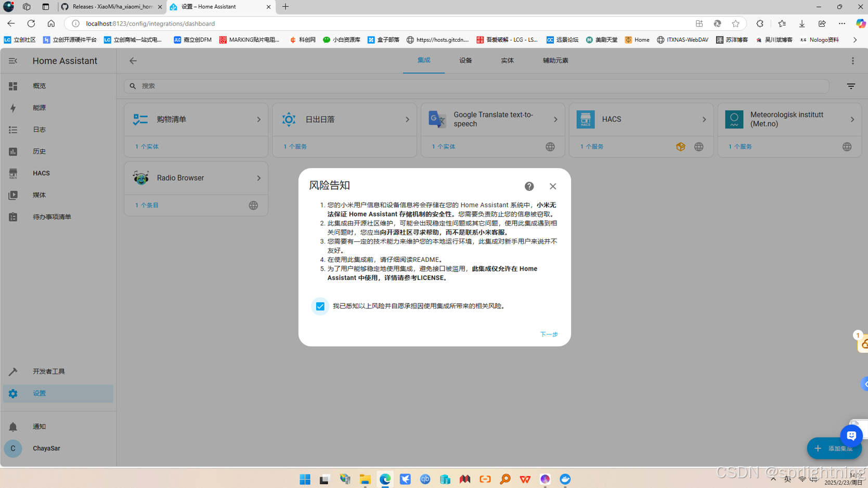
Task: Close the 风险告知 dialog
Action: click(553, 186)
